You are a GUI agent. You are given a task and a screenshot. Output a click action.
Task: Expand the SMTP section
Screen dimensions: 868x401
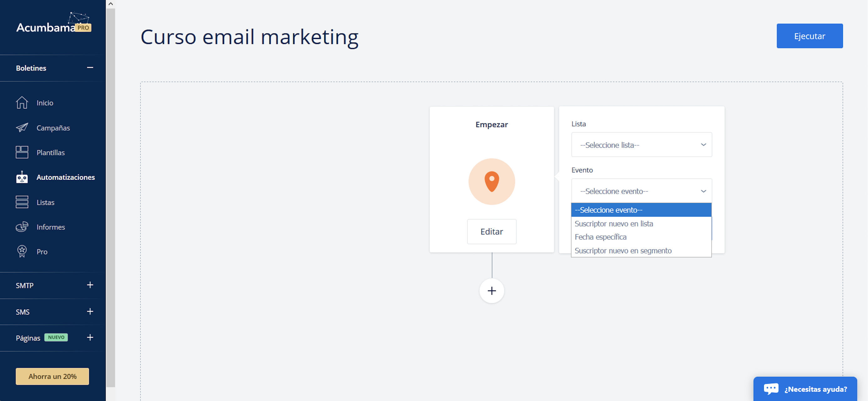(x=90, y=285)
